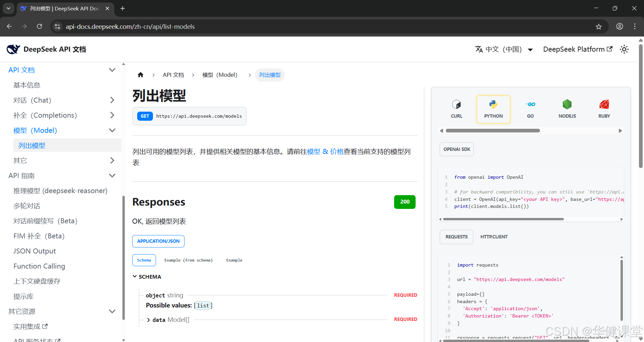This screenshot has height=342, width=644.
Task: Collapse 模型 (Model) sidebar category
Action: pyautogui.click(x=112, y=130)
